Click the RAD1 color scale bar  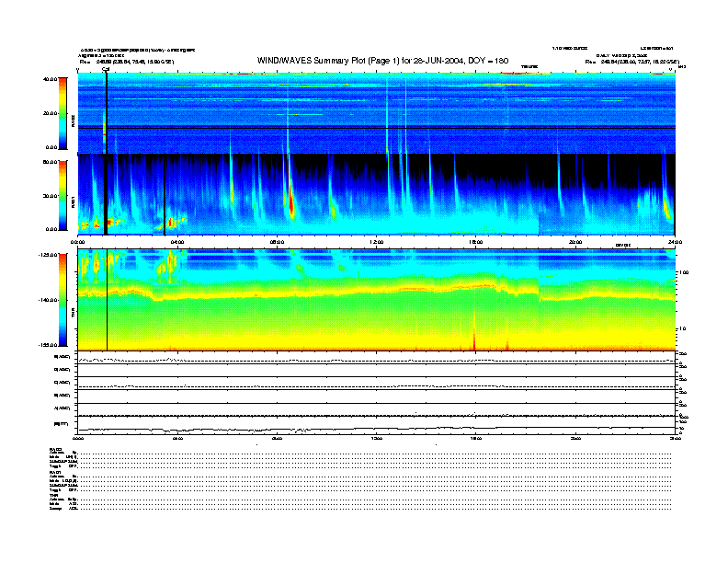(x=63, y=195)
